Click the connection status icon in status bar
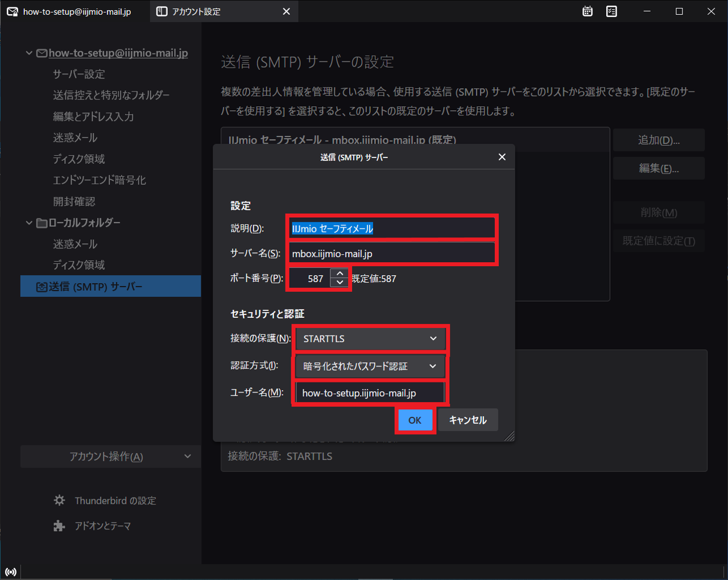 (x=11, y=572)
